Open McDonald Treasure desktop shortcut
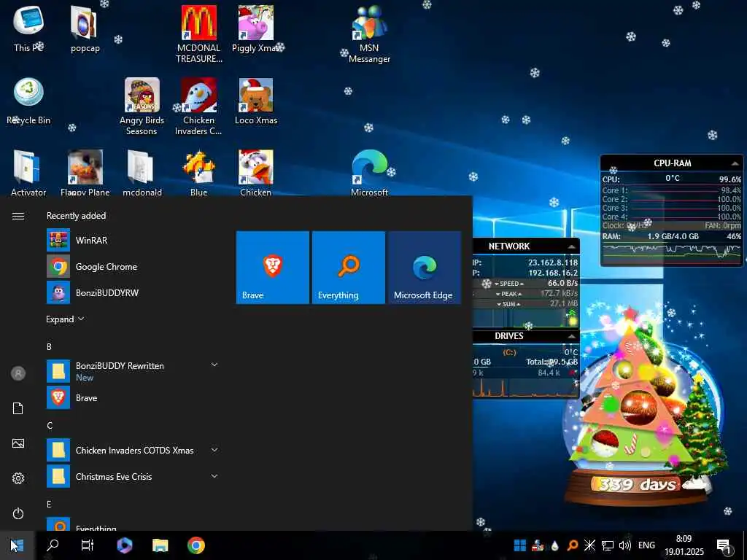This screenshot has height=560, width=747. (x=198, y=34)
